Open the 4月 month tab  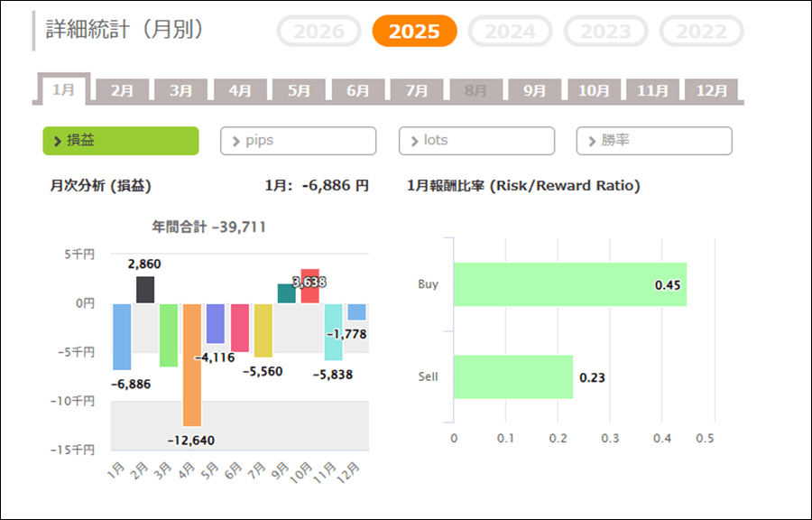click(x=240, y=90)
